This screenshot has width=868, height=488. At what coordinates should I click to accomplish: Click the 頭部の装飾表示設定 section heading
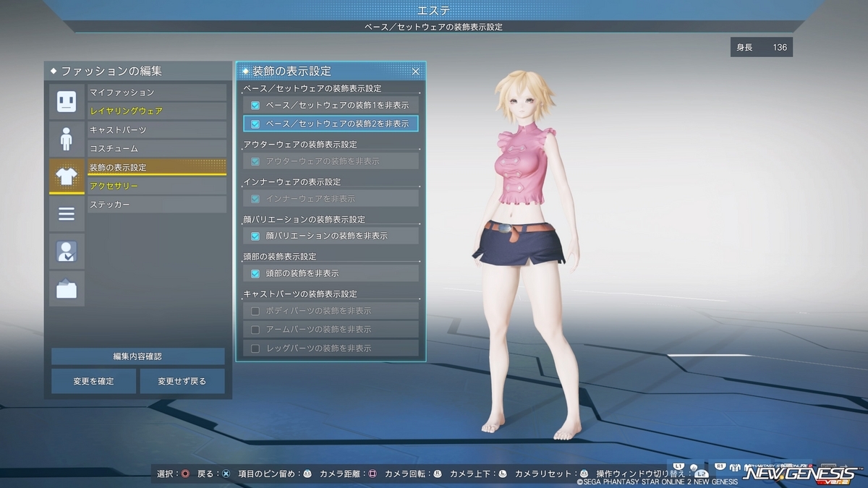pyautogui.click(x=280, y=257)
